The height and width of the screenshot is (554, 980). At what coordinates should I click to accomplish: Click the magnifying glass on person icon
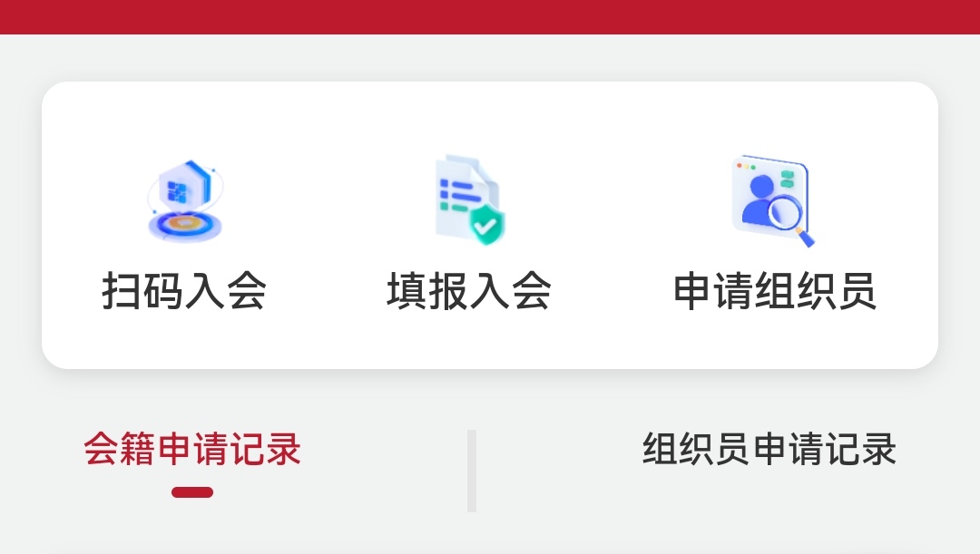790,219
